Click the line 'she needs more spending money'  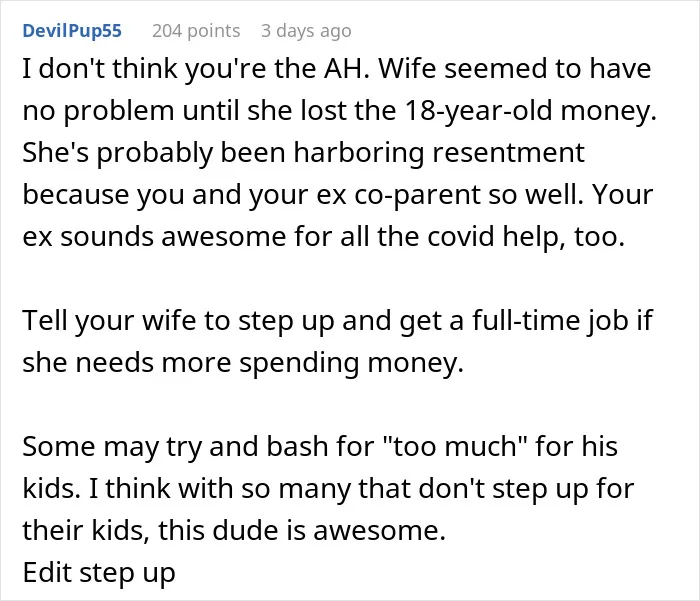click(243, 363)
